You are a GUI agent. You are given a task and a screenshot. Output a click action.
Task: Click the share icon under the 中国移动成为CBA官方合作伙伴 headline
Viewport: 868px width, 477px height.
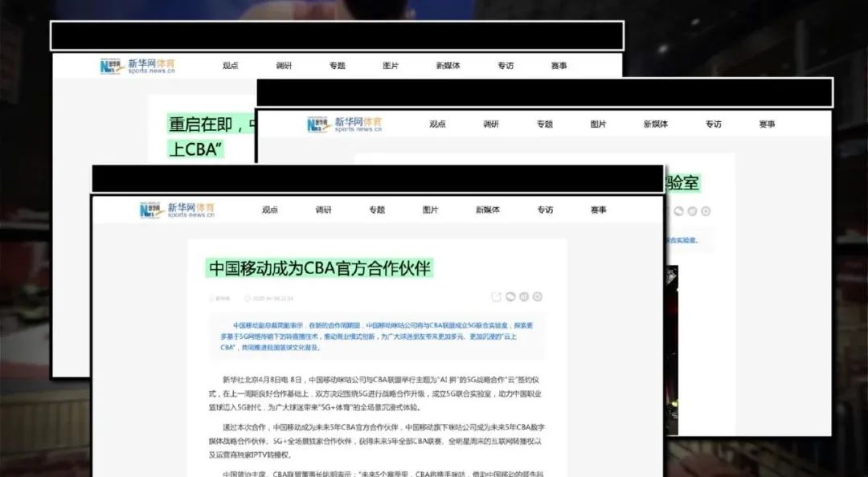pyautogui.click(x=496, y=297)
